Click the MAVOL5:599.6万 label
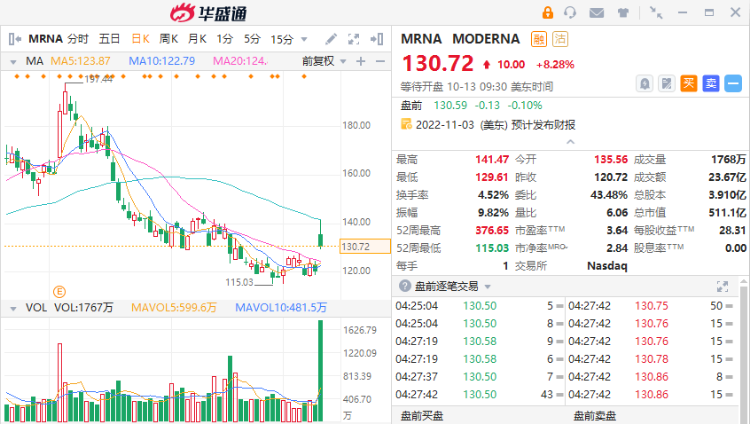Image resolution: width=750 pixels, height=424 pixels. click(x=174, y=307)
